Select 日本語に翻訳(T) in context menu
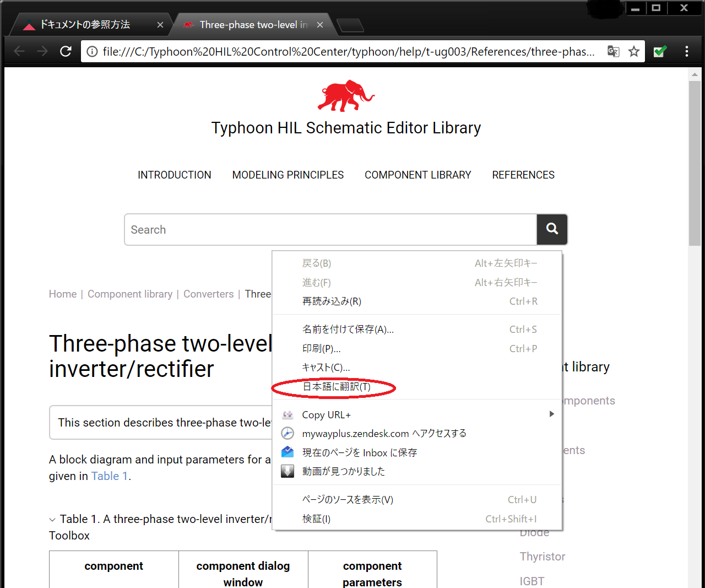The height and width of the screenshot is (588, 705). pos(337,387)
